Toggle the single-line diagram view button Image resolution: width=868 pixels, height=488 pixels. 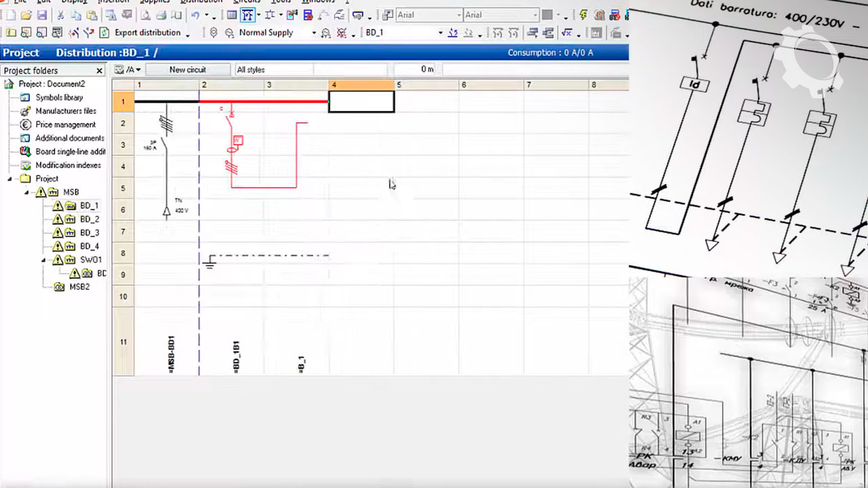248,15
